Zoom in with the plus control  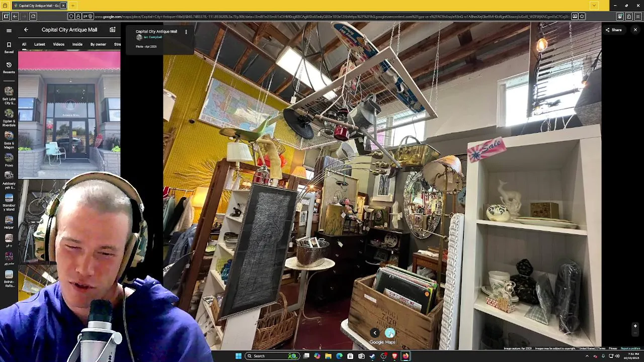635,326
